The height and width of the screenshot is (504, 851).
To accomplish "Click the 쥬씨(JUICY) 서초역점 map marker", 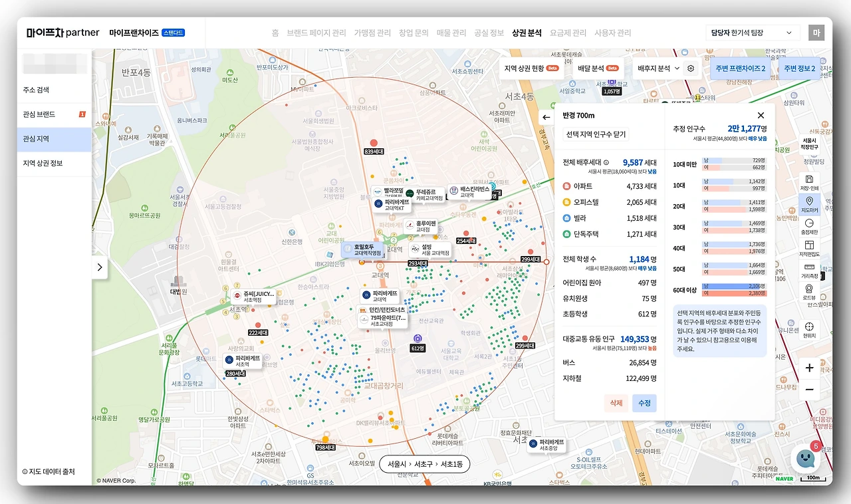I will [x=253, y=297].
